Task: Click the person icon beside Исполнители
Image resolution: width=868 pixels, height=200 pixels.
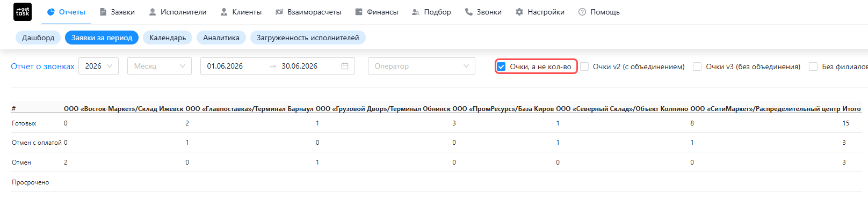Action: 153,12
